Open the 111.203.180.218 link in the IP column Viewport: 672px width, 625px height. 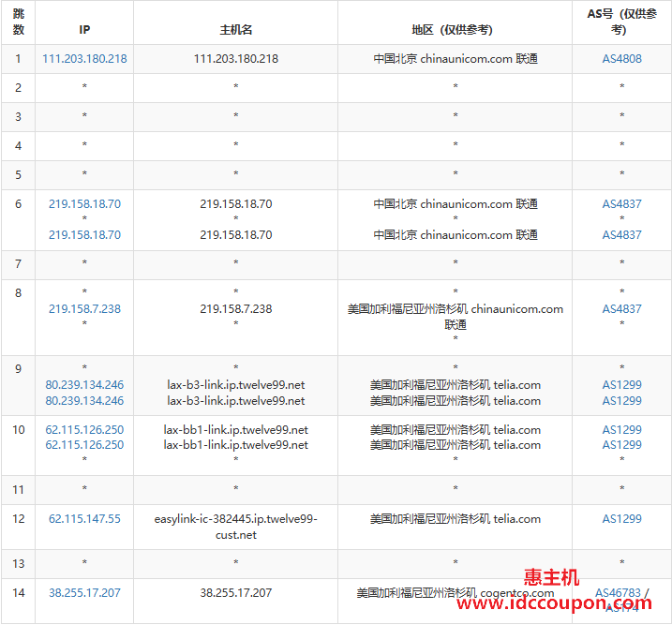pyautogui.click(x=84, y=59)
